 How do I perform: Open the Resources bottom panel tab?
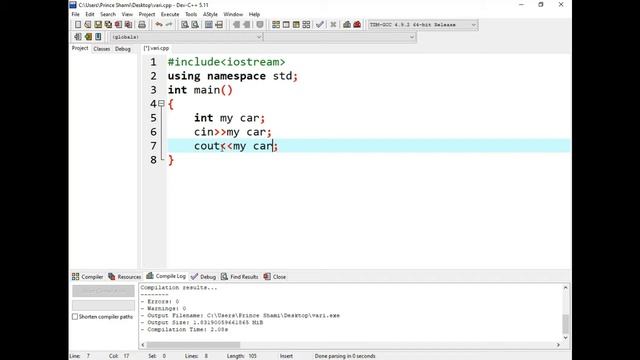point(124,277)
